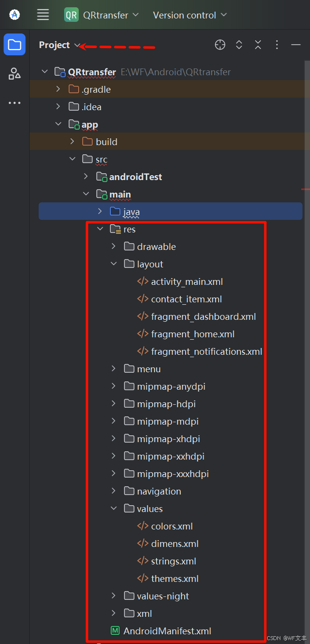This screenshot has height=644, width=310.
Task: Collapse the layout folder
Action: coord(114,264)
